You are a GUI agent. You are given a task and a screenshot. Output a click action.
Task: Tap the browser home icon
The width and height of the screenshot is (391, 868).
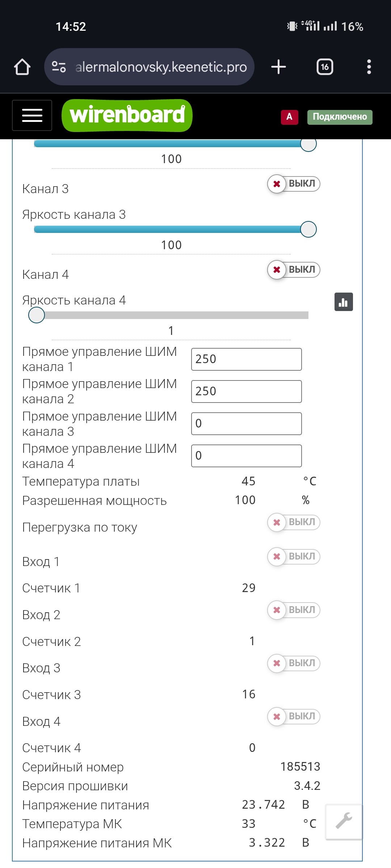[22, 67]
